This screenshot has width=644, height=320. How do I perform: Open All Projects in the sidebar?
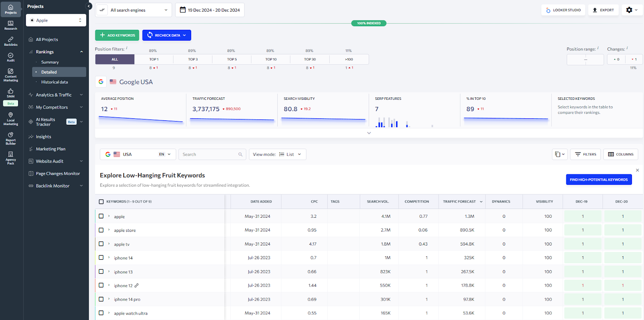[47, 39]
